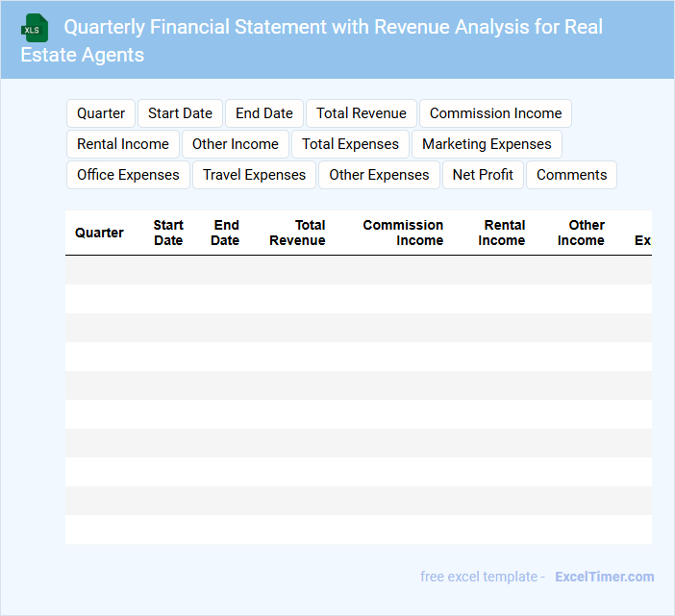Select the Comments tag
The height and width of the screenshot is (616, 675).
571,175
